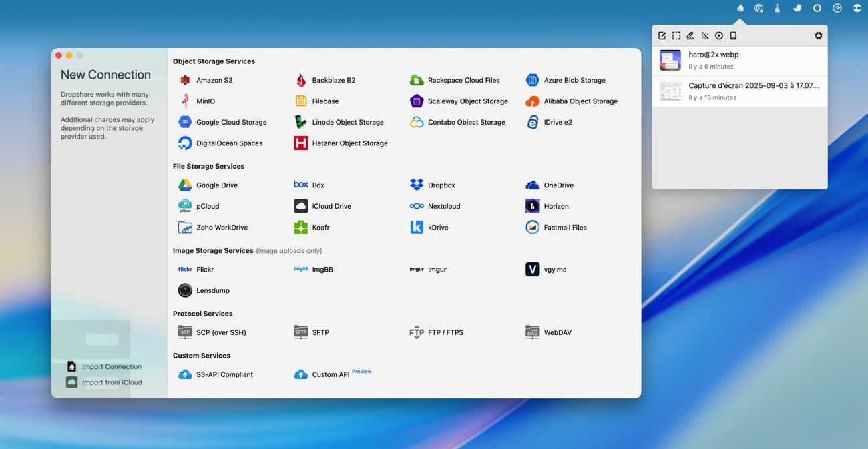Choose Google Cloud Storage
Viewport: 868px width, 449px height.
222,122
